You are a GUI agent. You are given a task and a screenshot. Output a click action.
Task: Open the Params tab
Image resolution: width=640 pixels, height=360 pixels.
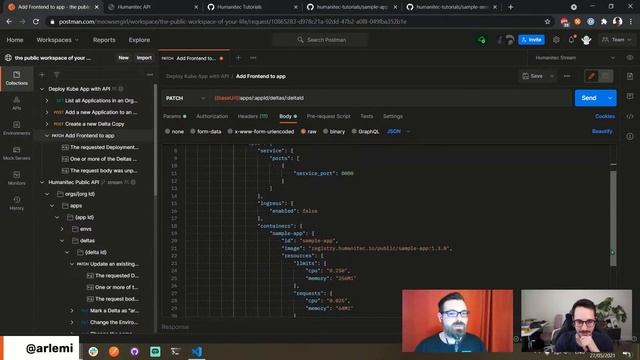(x=174, y=116)
